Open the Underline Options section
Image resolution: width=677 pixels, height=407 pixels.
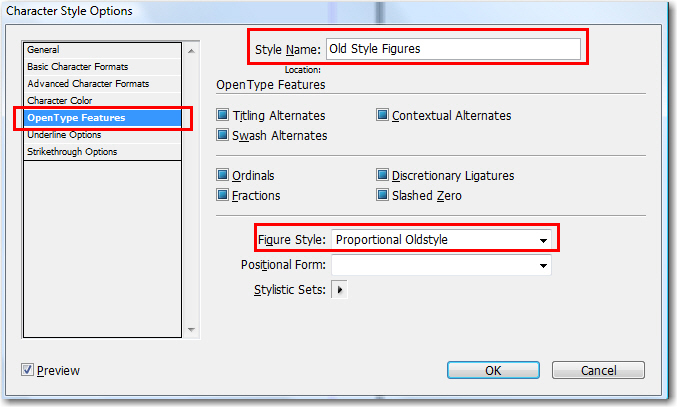(102, 135)
